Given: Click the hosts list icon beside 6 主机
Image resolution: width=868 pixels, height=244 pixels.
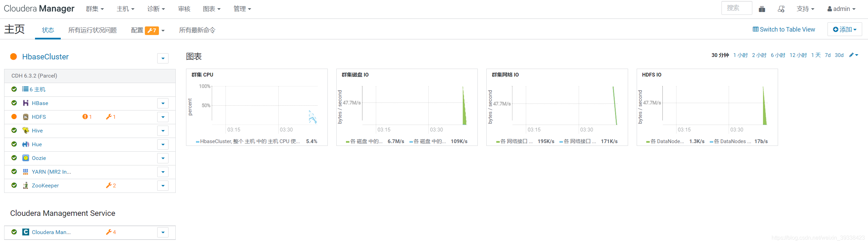Looking at the screenshot, I should click(x=25, y=89).
